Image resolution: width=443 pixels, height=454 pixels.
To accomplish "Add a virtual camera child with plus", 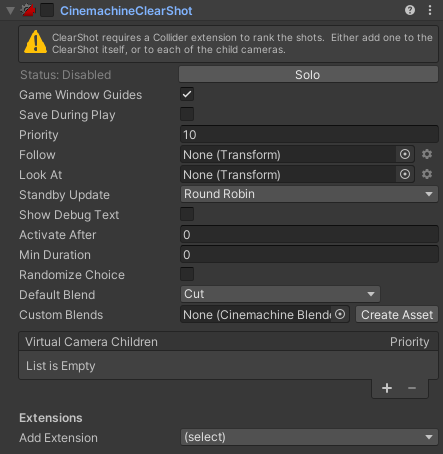I will pos(387,388).
